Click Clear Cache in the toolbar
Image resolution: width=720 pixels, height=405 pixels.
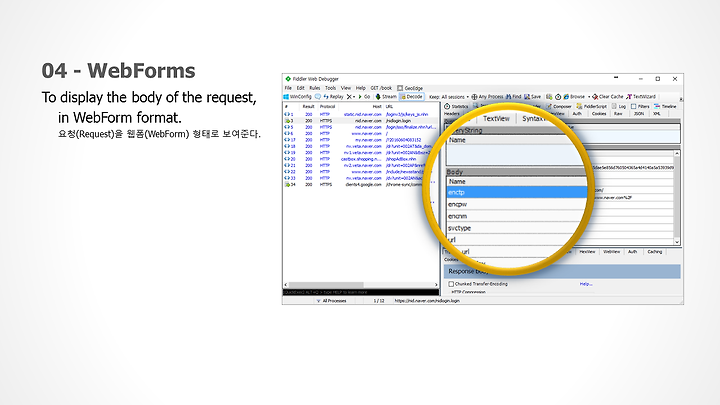[608, 97]
